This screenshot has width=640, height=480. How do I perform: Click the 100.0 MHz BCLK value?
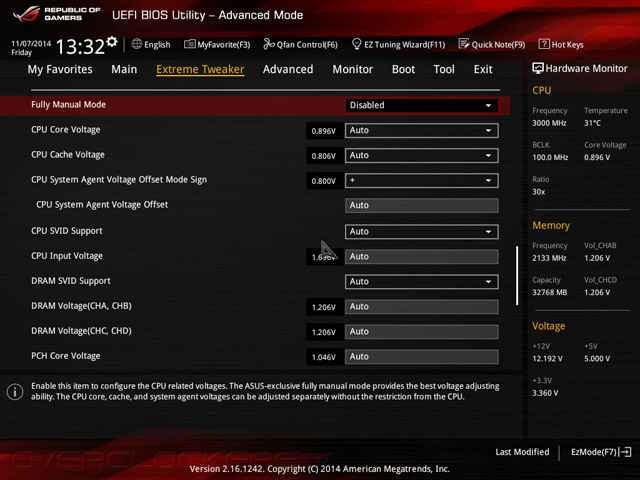(550, 157)
